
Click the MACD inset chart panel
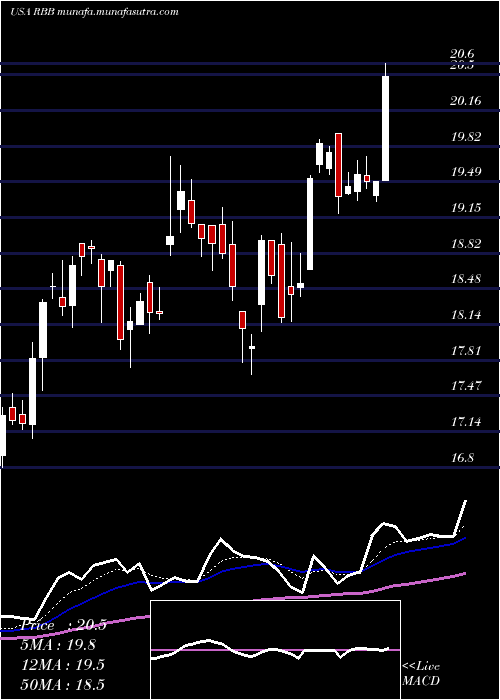point(275,650)
